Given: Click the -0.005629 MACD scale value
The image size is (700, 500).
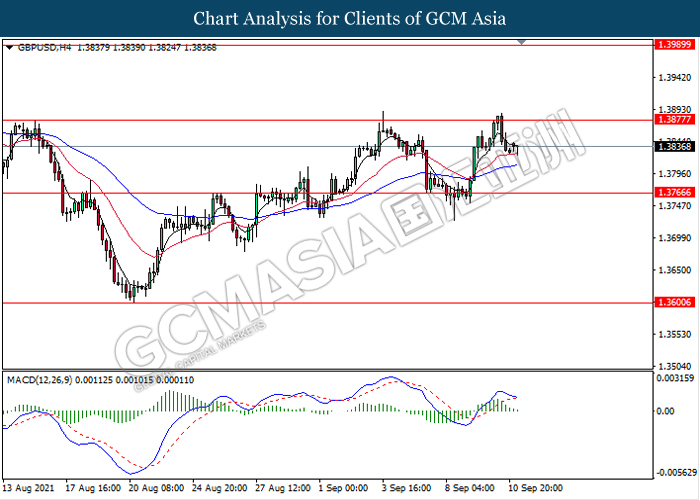Looking at the screenshot, I should 673,473.
